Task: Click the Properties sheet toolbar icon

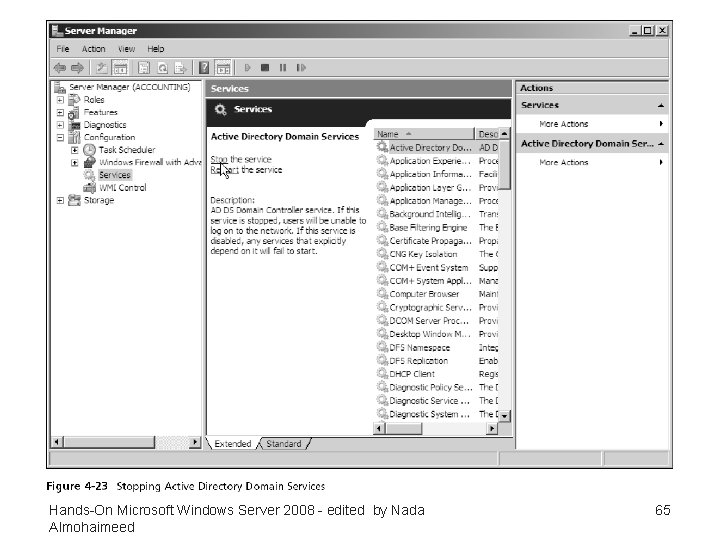Action: (144, 68)
